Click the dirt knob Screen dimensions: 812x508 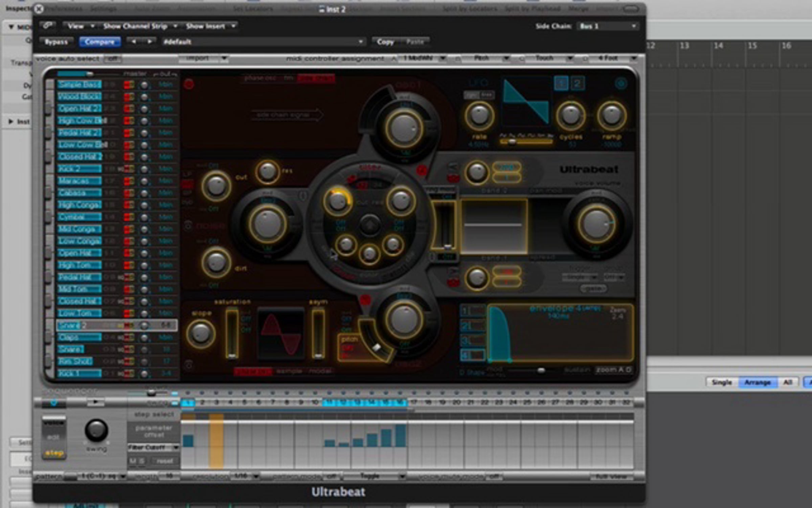click(x=216, y=262)
